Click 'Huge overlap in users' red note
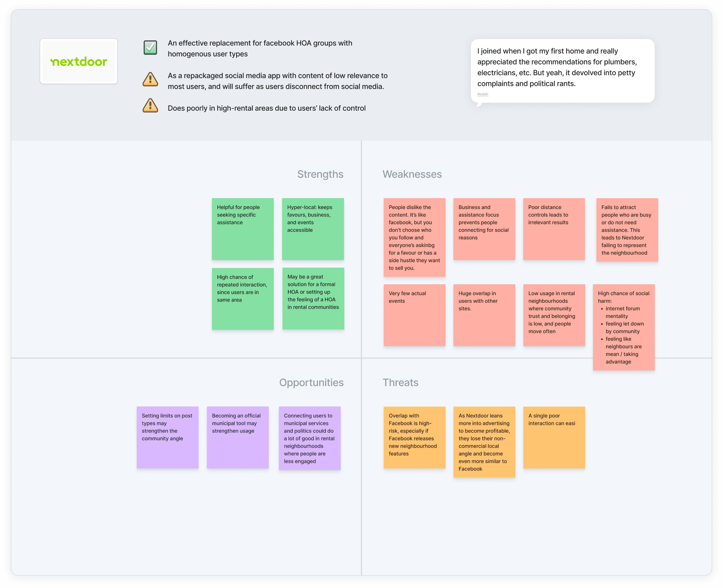 (484, 315)
